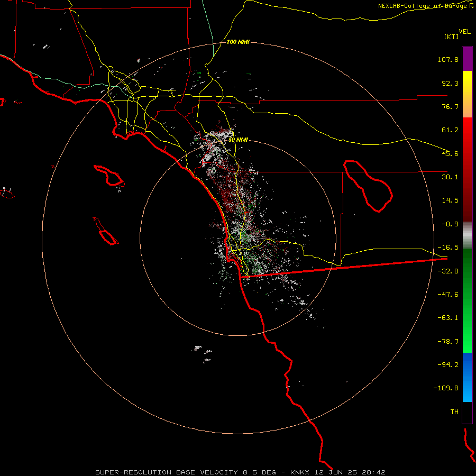The width and height of the screenshot is (476, 476).
Task: Select the 30.1 velocity scale value
Action: tap(450, 177)
